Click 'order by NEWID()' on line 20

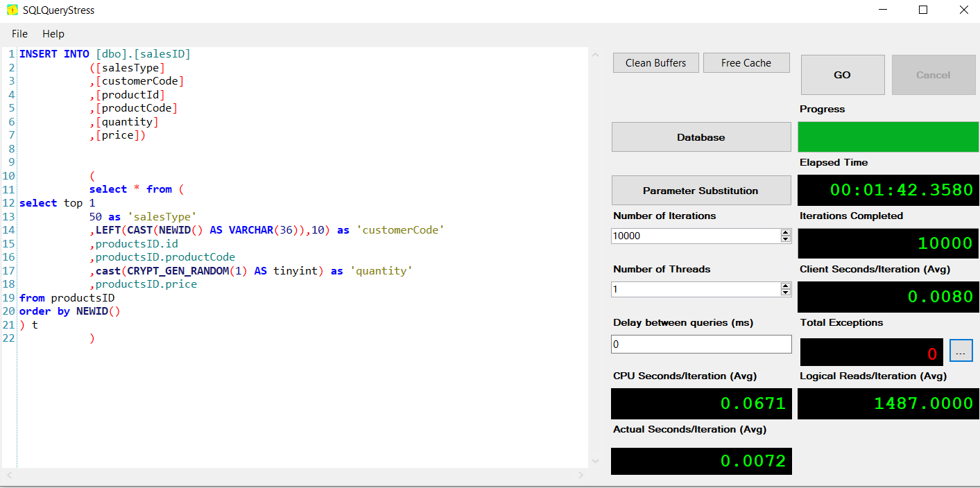click(70, 311)
